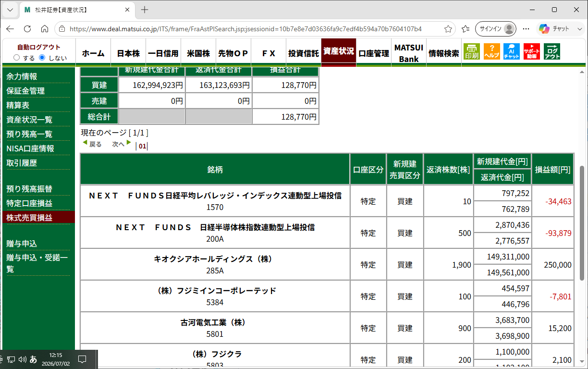
Task: Go to 保証金管理 in sidebar
Action: tap(25, 91)
